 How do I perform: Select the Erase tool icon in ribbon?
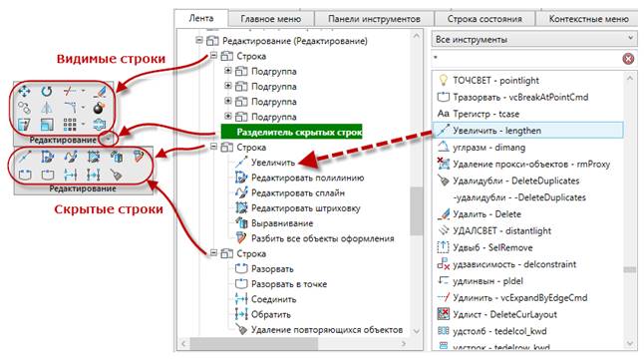point(99,91)
